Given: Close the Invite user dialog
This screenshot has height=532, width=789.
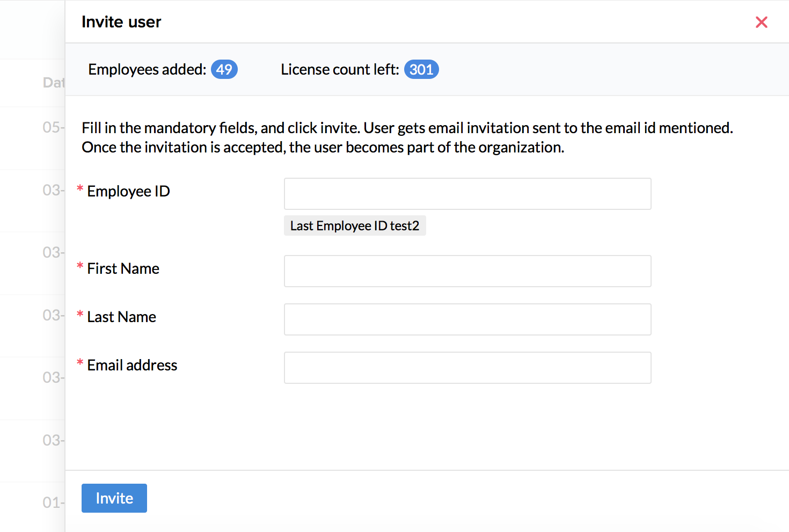Looking at the screenshot, I should point(761,22).
